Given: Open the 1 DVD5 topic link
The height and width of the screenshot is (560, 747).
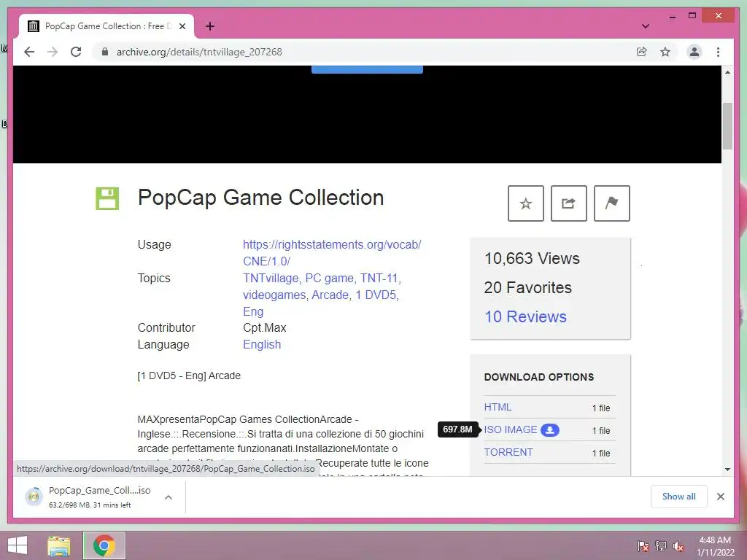Looking at the screenshot, I should [376, 295].
